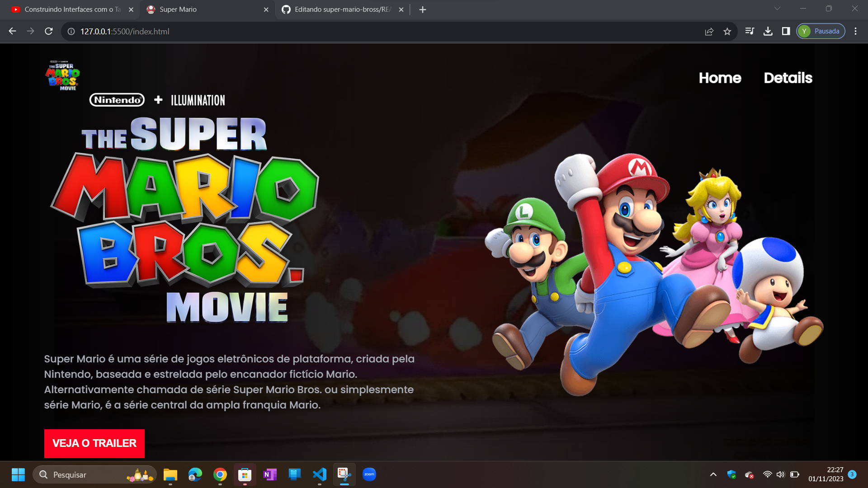The height and width of the screenshot is (488, 868).
Task: Click the reload page icon
Action: [48, 31]
